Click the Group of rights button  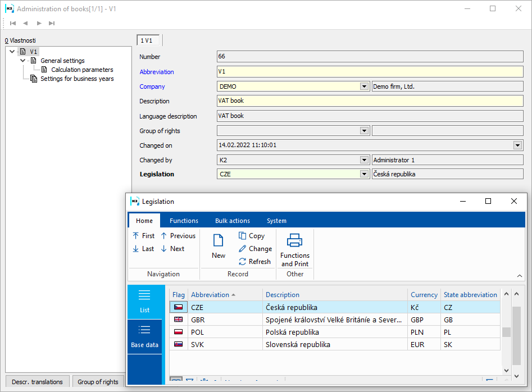[x=98, y=382]
